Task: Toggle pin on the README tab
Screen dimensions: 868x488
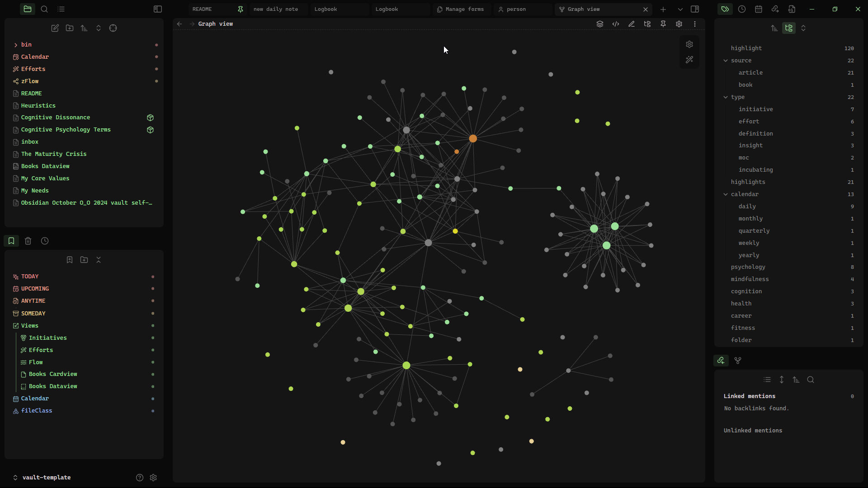Action: tap(241, 9)
